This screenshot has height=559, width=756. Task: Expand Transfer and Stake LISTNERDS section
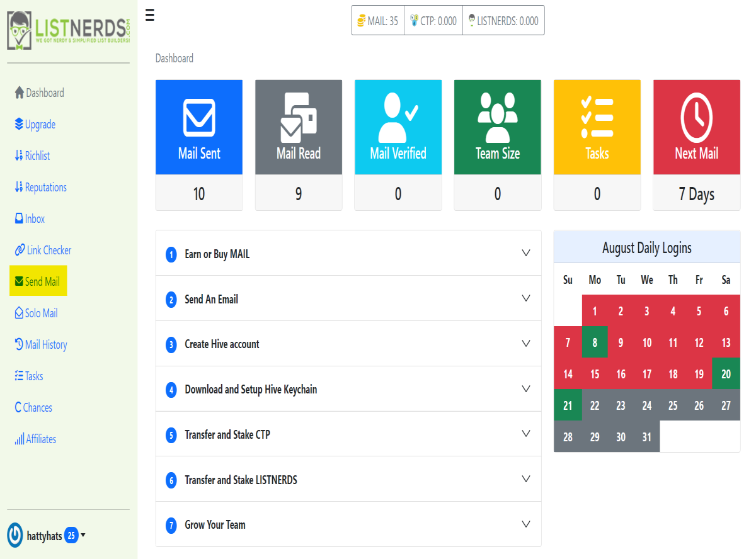[x=348, y=479]
